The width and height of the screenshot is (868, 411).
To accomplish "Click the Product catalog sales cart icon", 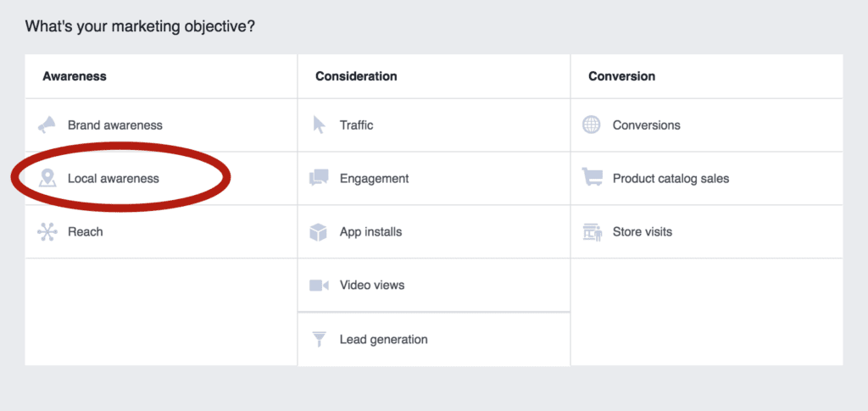I will pos(592,178).
